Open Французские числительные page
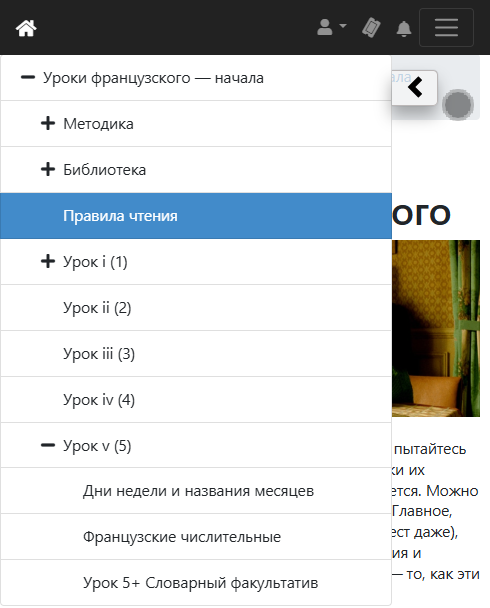This screenshot has width=490, height=608. pos(196,537)
